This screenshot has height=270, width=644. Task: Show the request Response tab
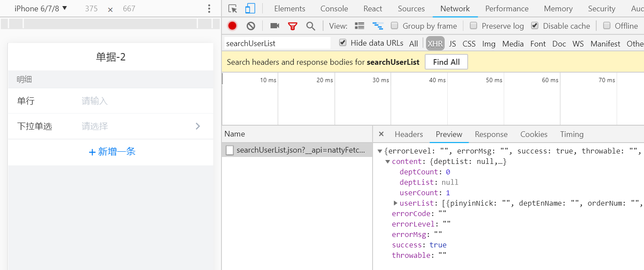tap(491, 134)
